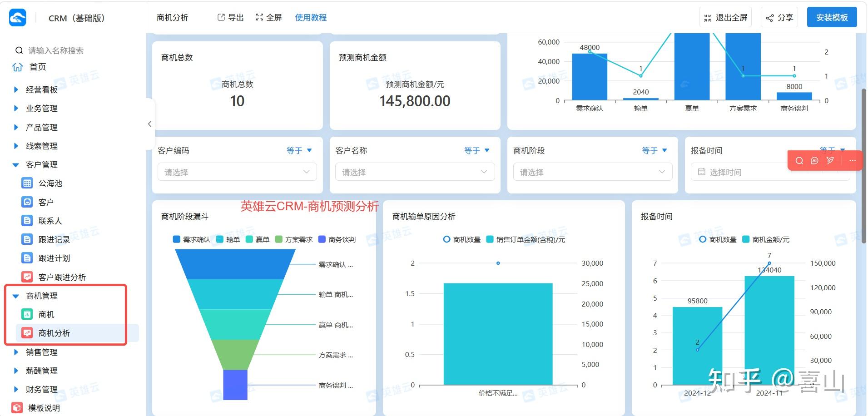Open 销售管理 menu section
Image resolution: width=868 pixels, height=416 pixels.
42,352
